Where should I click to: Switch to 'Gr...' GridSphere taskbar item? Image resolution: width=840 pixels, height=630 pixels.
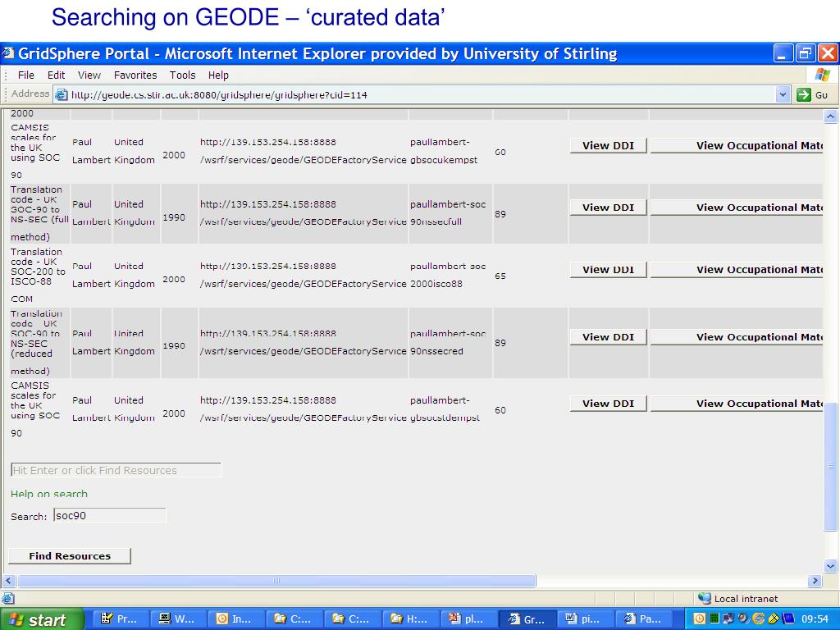pos(527,619)
